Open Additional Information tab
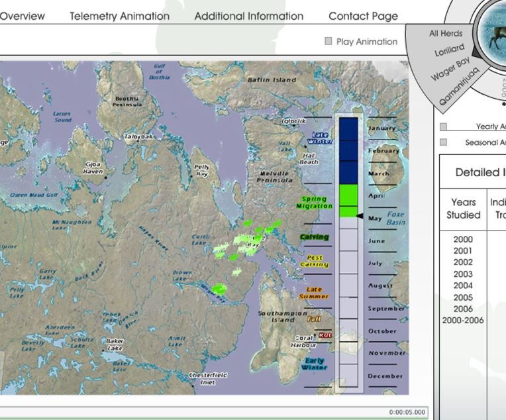Image resolution: width=506 pixels, height=420 pixels. pos(249,16)
